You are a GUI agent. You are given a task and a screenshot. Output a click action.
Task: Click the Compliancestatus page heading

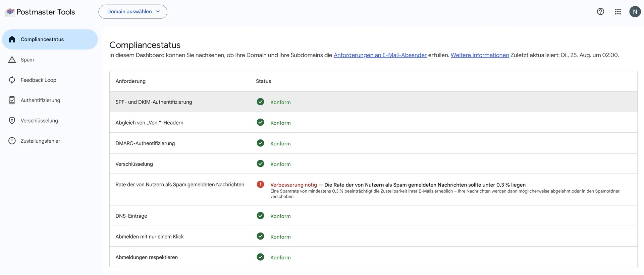145,45
